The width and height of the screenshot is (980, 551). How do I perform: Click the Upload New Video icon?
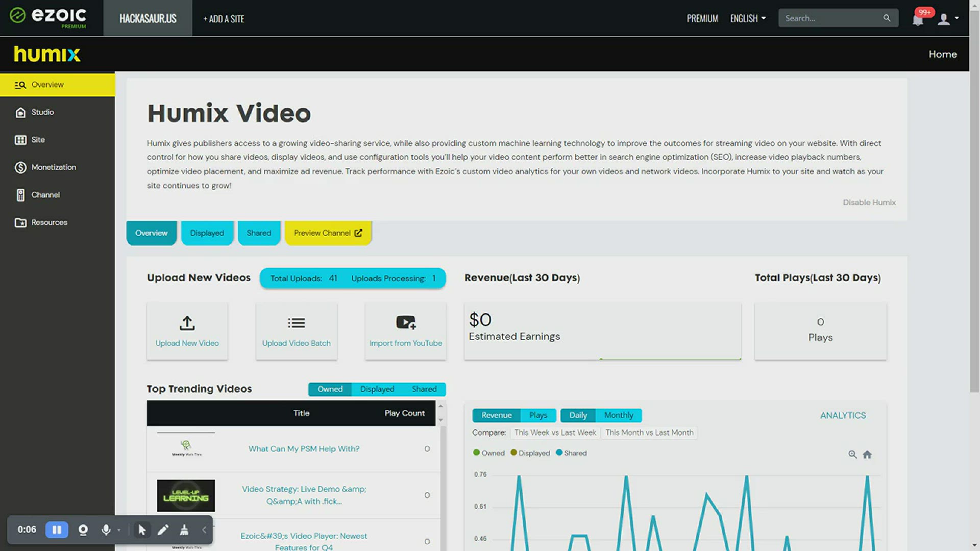click(187, 323)
